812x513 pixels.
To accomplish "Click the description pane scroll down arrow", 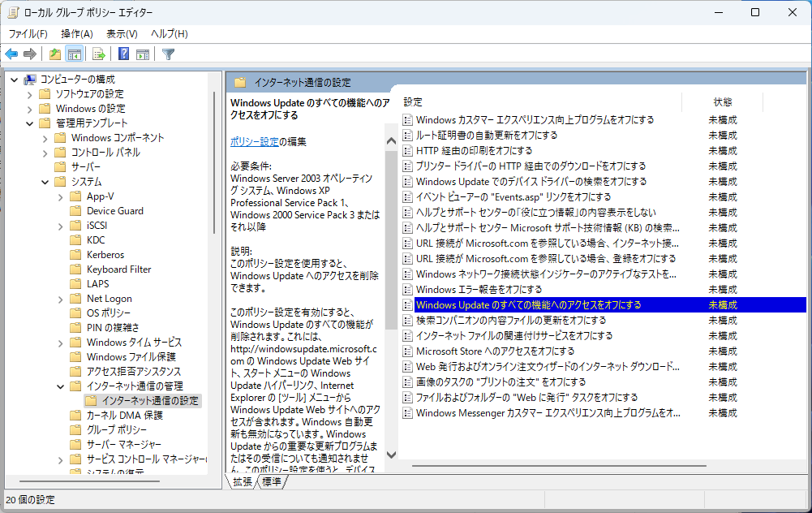I will [391, 455].
